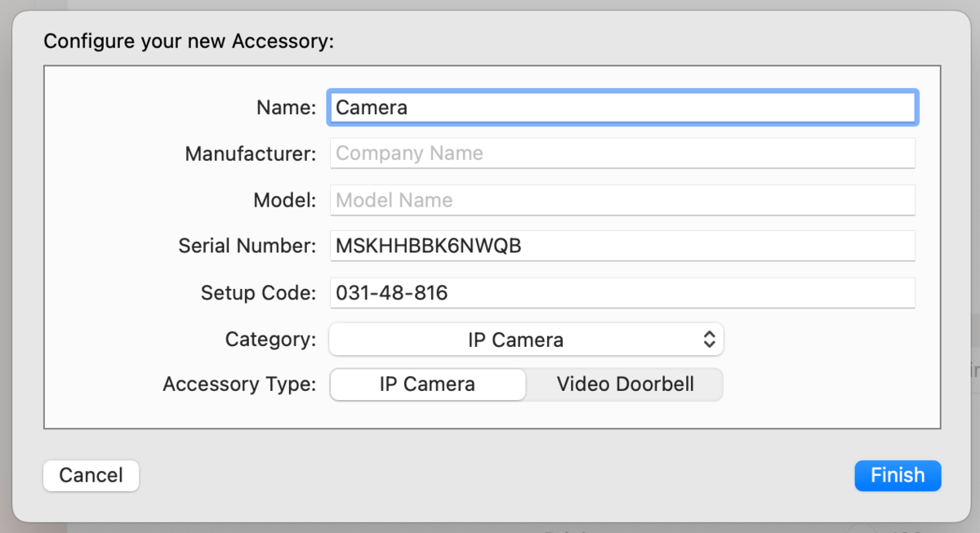The width and height of the screenshot is (980, 533).
Task: Focus the Name field containing Camera
Action: click(621, 107)
